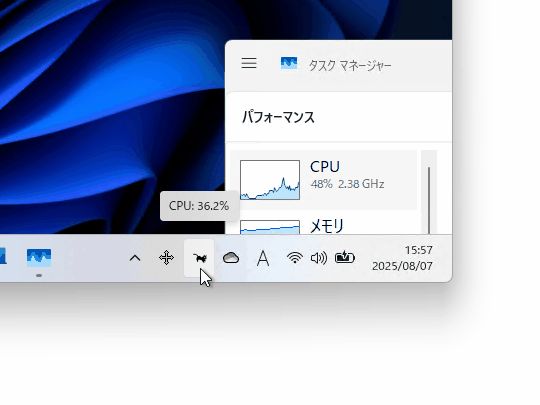Click the Task Manager app logo icon

289,63
